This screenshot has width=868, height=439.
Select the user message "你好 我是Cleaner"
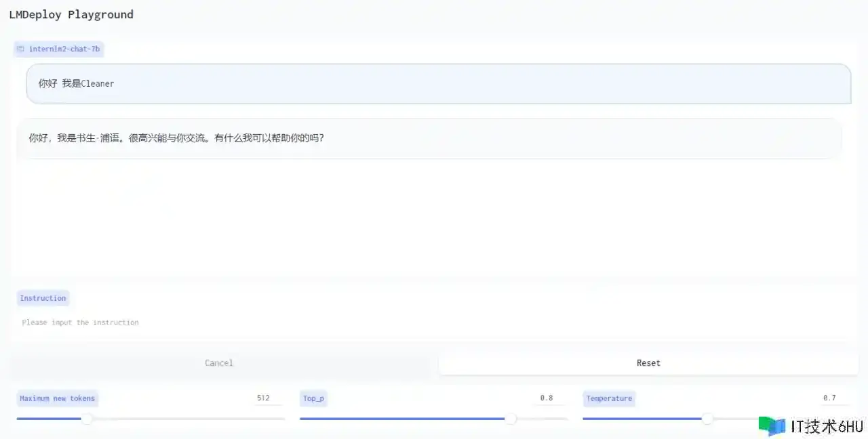pos(76,84)
